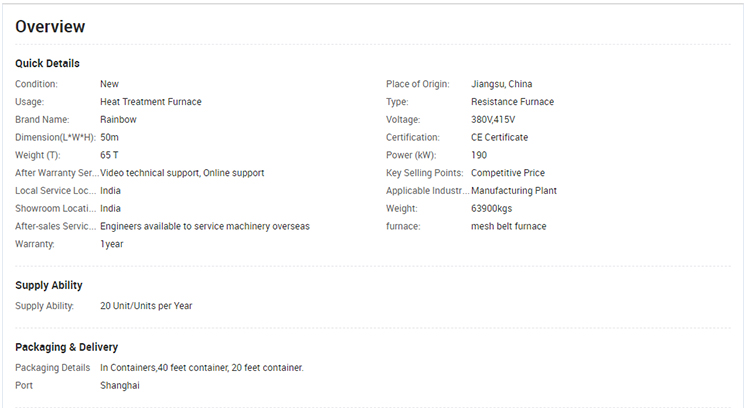Click the Supply Ability section heading
750x410 pixels.
coord(49,285)
